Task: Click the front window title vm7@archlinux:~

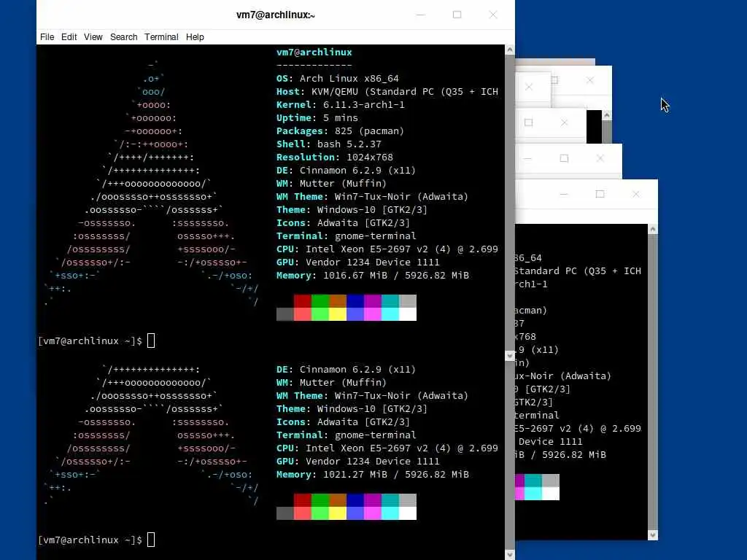Action: coord(275,15)
